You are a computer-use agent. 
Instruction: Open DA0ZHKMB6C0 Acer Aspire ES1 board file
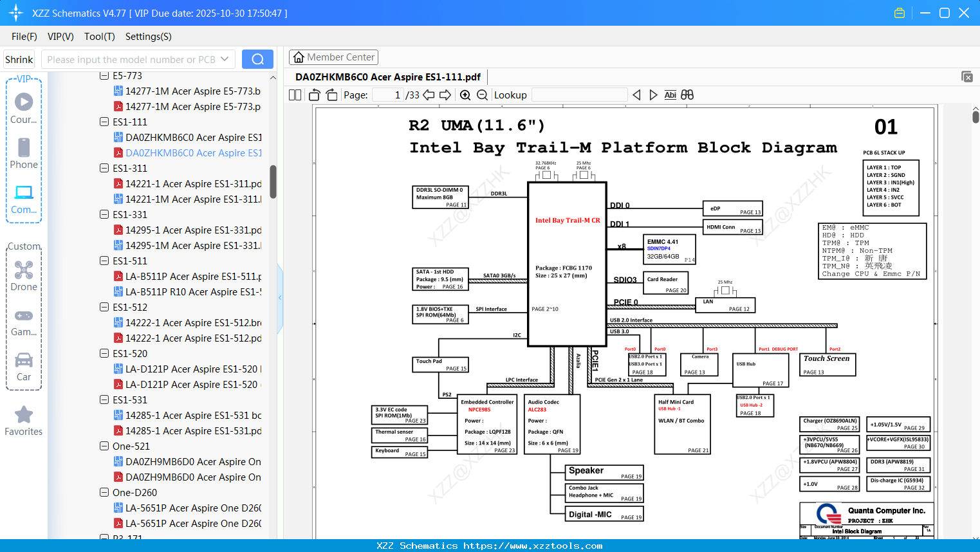188,138
